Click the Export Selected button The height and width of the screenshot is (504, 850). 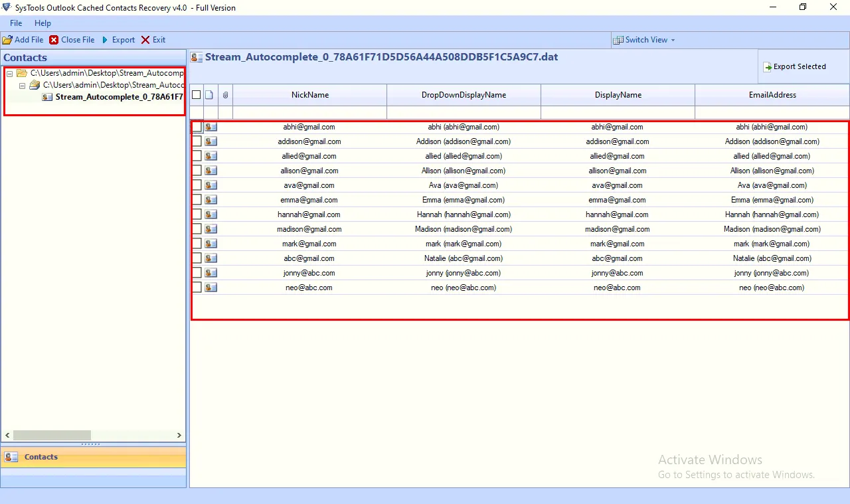click(x=794, y=66)
